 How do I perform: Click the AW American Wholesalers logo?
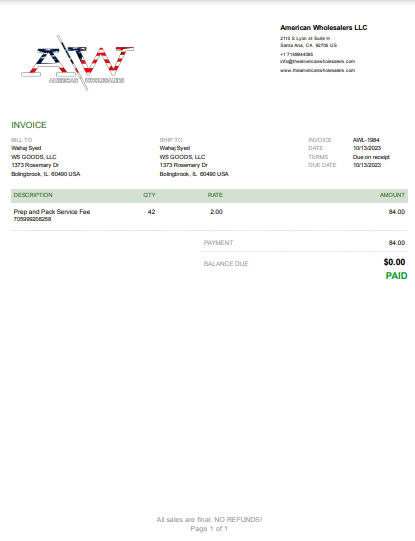[x=78, y=63]
